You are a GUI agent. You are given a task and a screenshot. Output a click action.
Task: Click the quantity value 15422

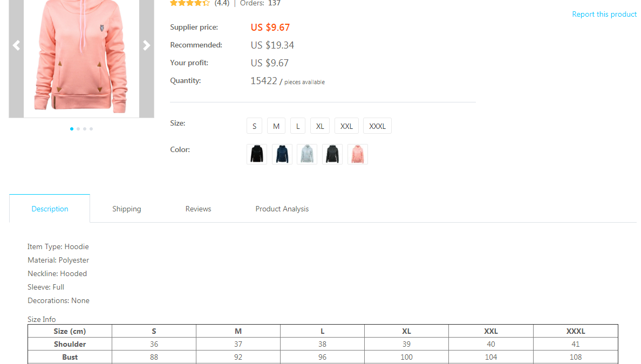[x=264, y=81]
